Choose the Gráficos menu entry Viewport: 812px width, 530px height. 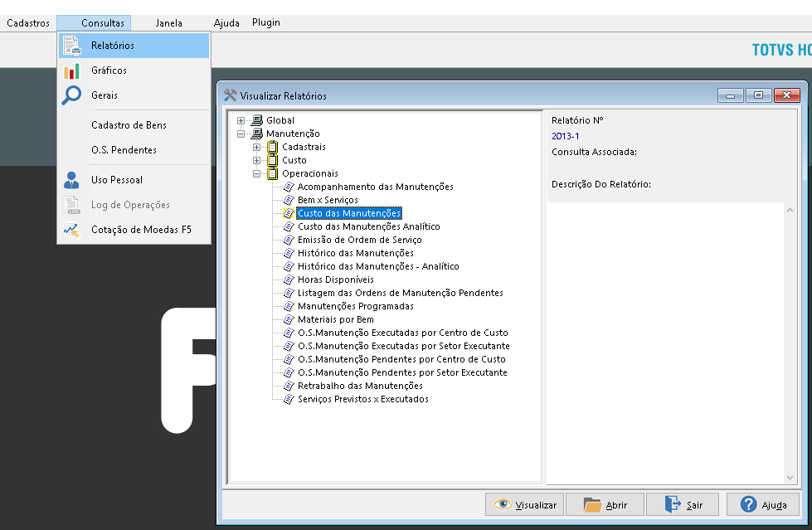tap(134, 71)
